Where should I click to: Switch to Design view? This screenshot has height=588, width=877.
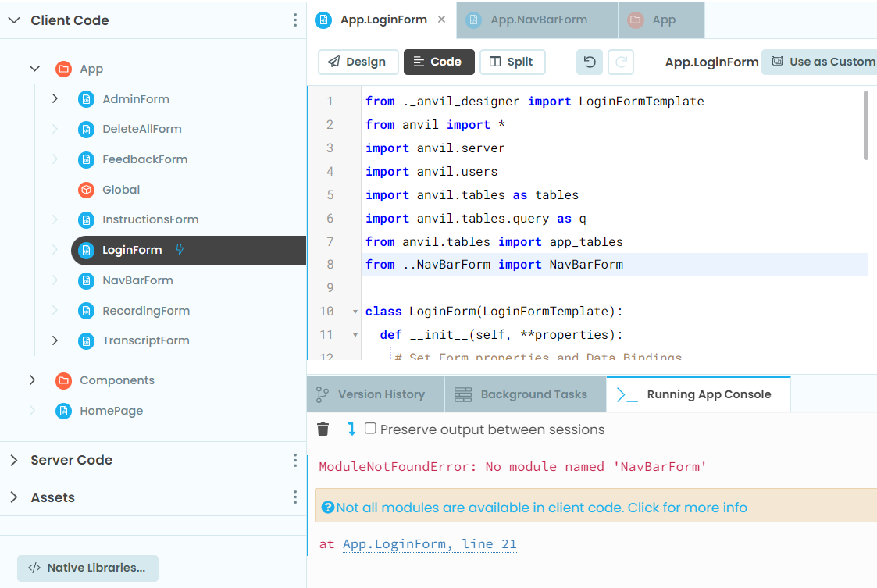coord(358,62)
